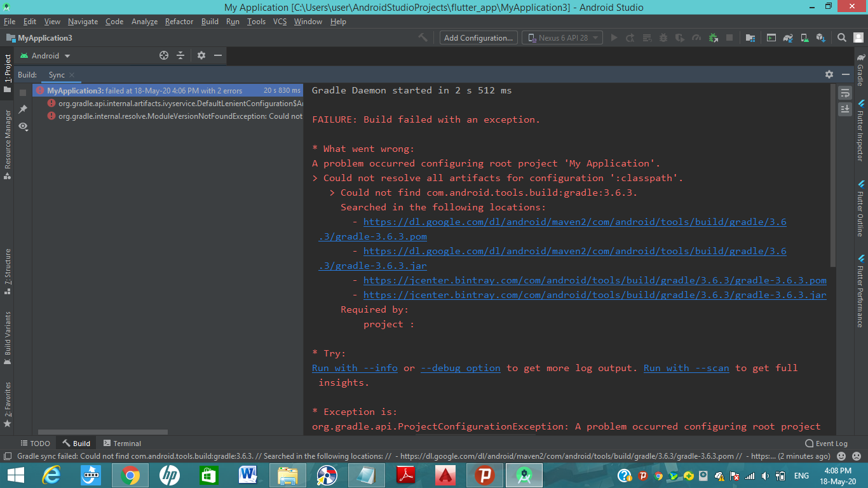Open the TODO tool window tab
Image resolution: width=868 pixels, height=488 pixels.
(x=34, y=443)
